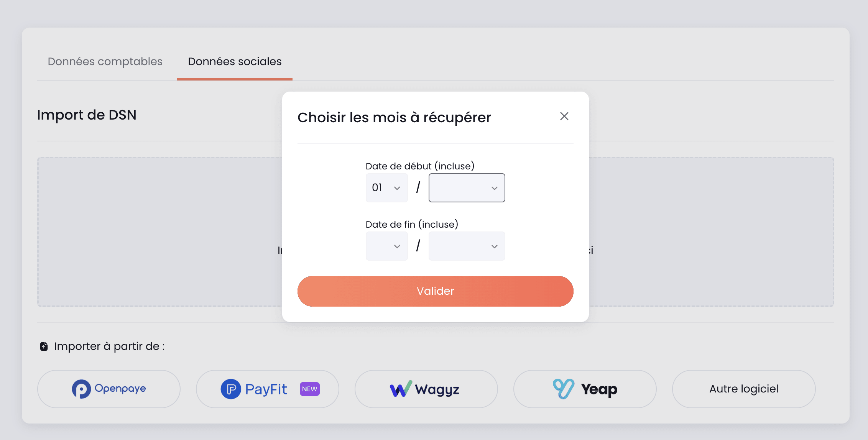Screen dimensions: 868x440
Task: Select the Yeap logo icon
Action: pos(563,389)
